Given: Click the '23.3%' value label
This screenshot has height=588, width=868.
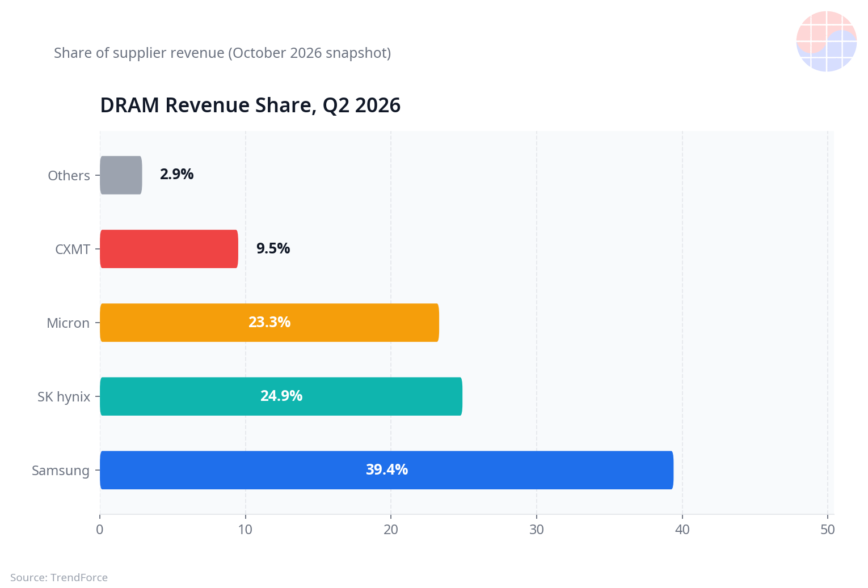Looking at the screenshot, I should point(269,322).
